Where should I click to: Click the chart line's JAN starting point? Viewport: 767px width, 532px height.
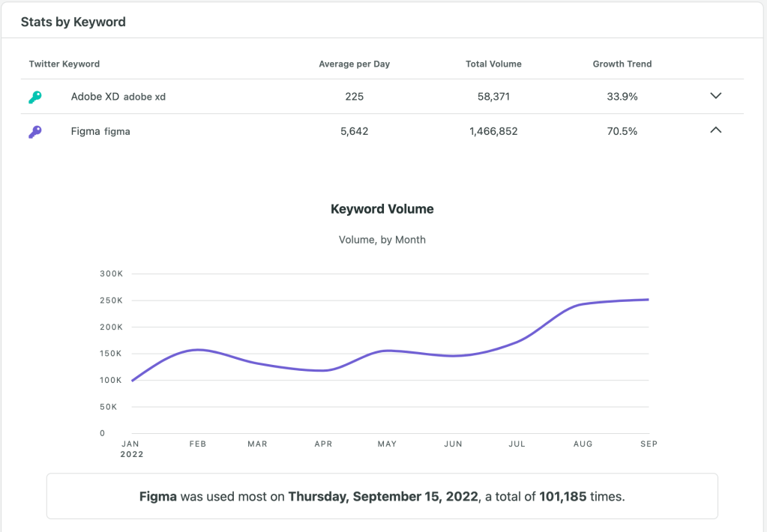click(x=132, y=381)
